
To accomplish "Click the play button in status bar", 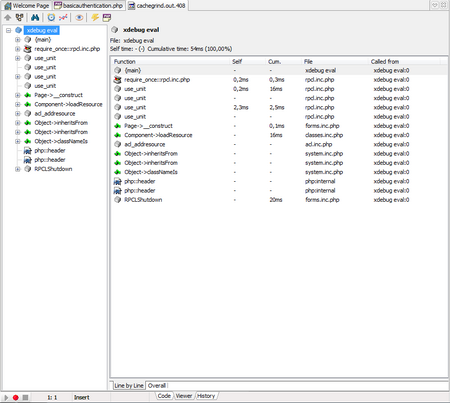I will click(x=6, y=397).
